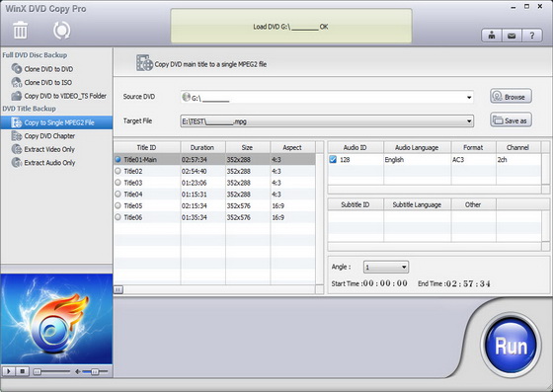Adjust the preview volume slider
553x392 pixels.
pos(95,371)
